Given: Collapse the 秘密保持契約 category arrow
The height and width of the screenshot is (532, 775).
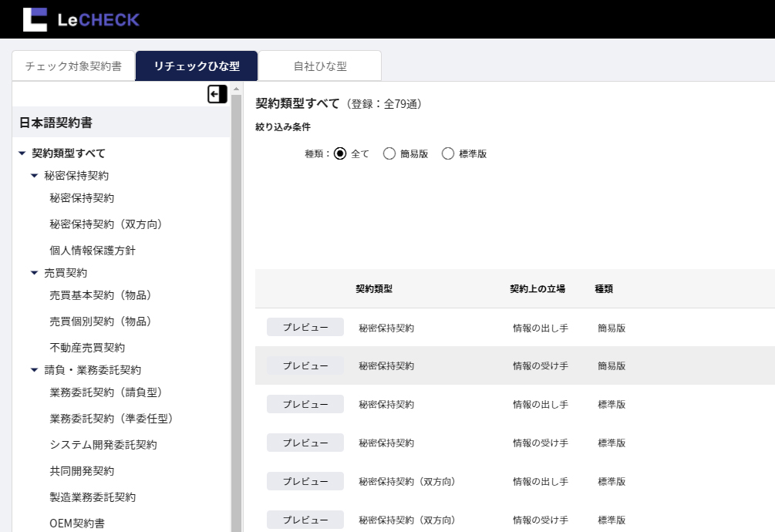Looking at the screenshot, I should pos(34,176).
